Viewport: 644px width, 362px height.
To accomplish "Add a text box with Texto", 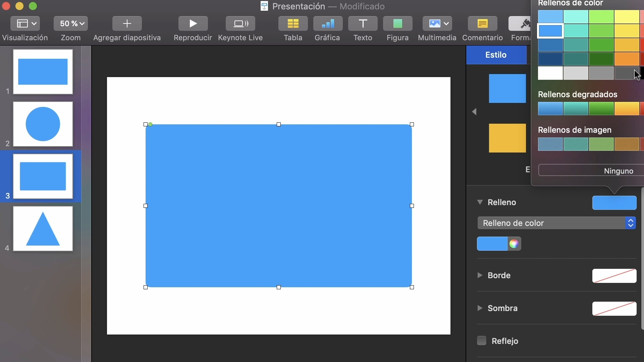I will pyautogui.click(x=363, y=23).
